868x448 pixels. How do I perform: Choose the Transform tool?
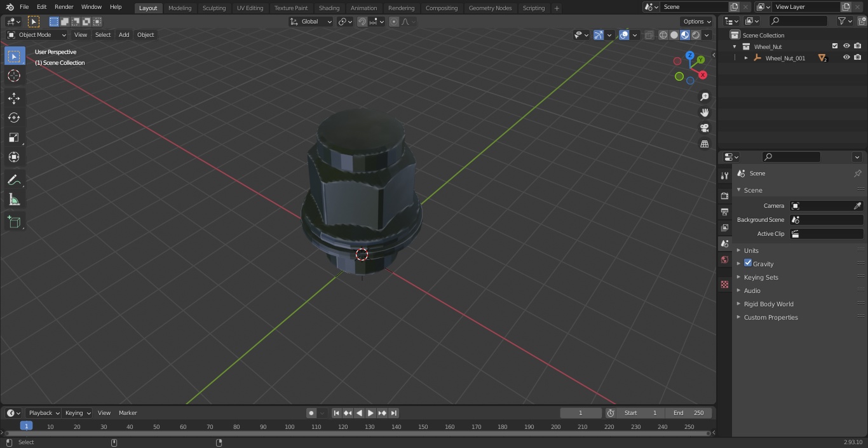(x=14, y=157)
